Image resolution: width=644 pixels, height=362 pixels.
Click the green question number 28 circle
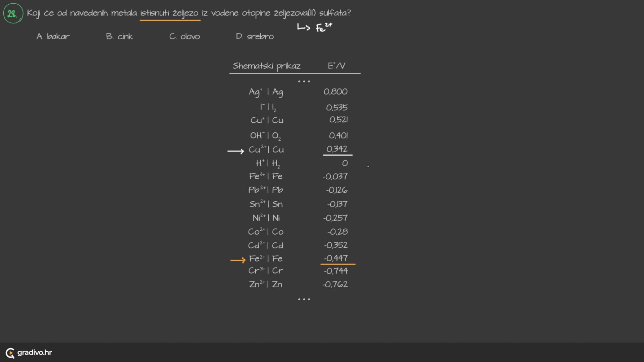(13, 13)
